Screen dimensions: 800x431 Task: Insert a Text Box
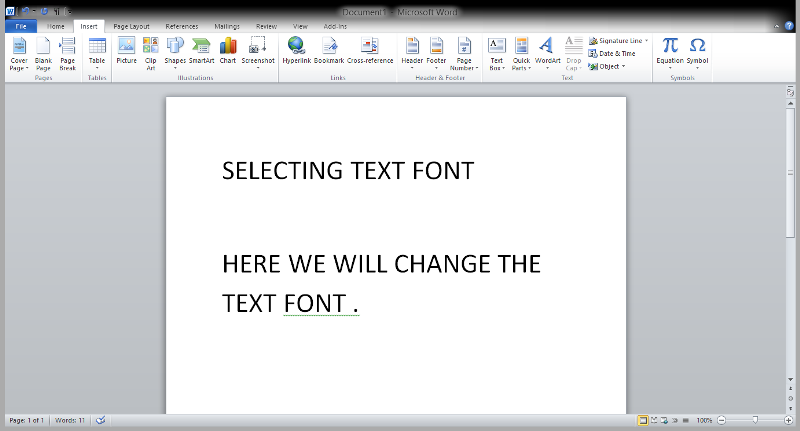pyautogui.click(x=496, y=54)
